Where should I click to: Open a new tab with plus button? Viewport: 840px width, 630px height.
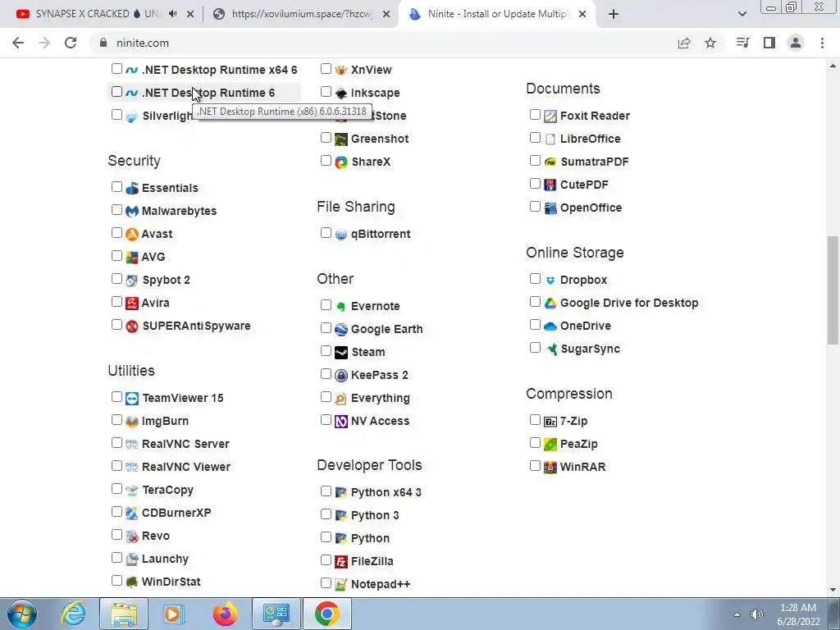(614, 14)
